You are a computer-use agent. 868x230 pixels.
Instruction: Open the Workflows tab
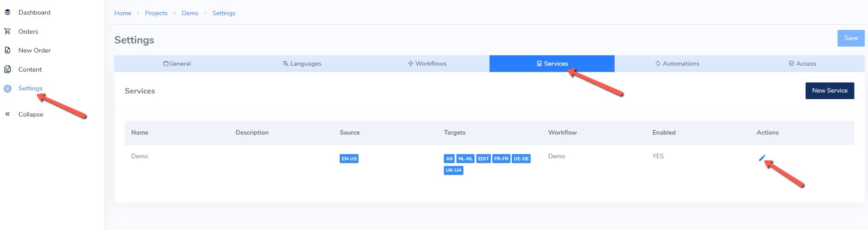point(427,63)
